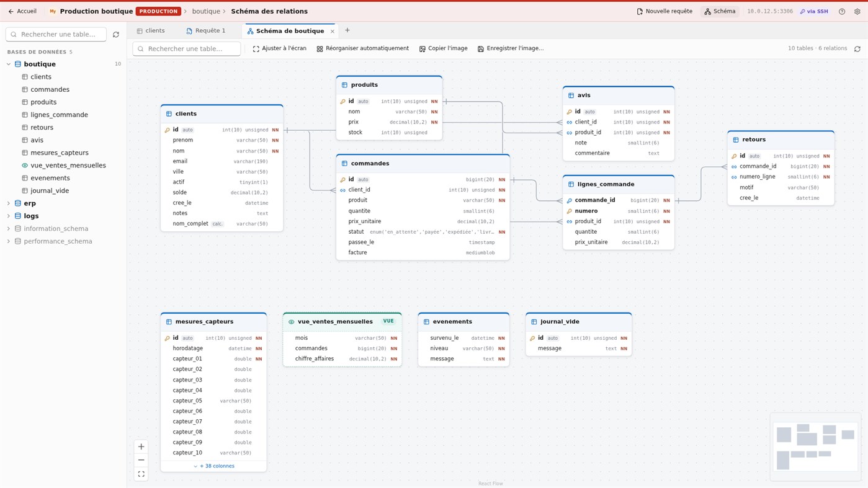Click the minimap overview panel
This screenshot has height=488, width=868.
815,446
